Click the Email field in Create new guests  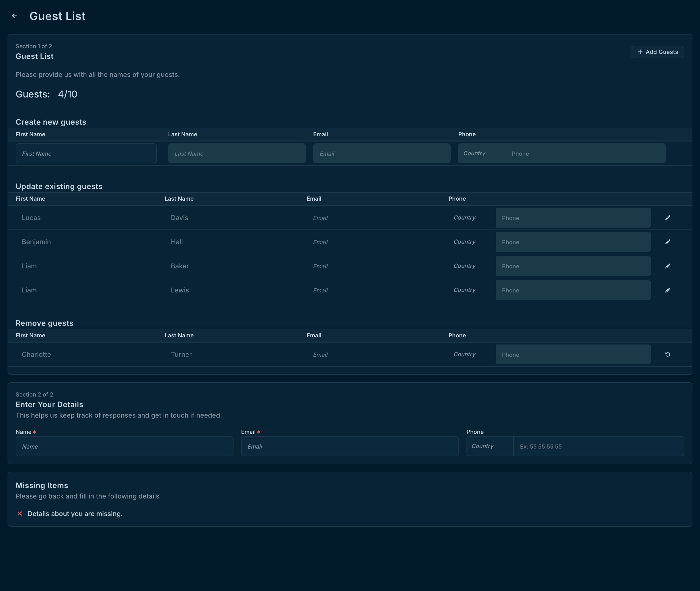tap(381, 154)
